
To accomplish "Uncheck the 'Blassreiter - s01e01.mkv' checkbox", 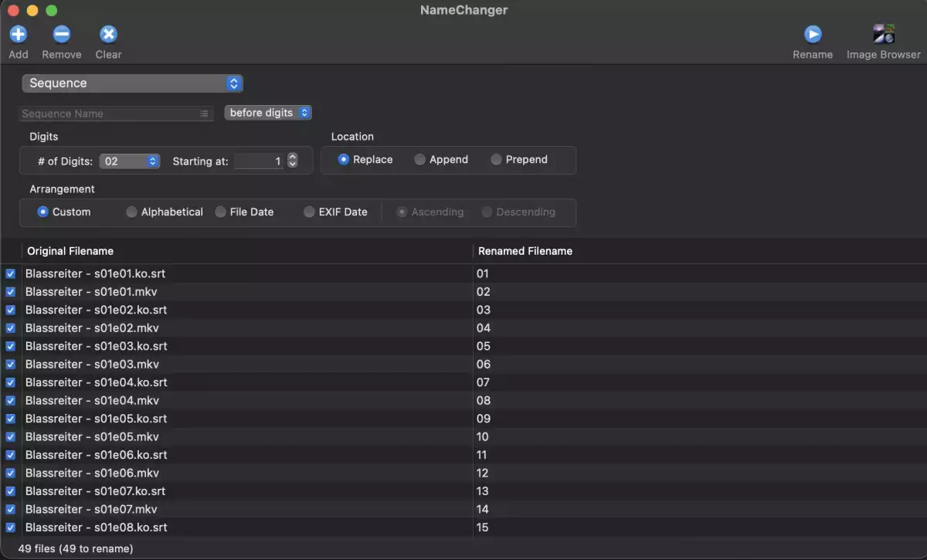I will [11, 292].
